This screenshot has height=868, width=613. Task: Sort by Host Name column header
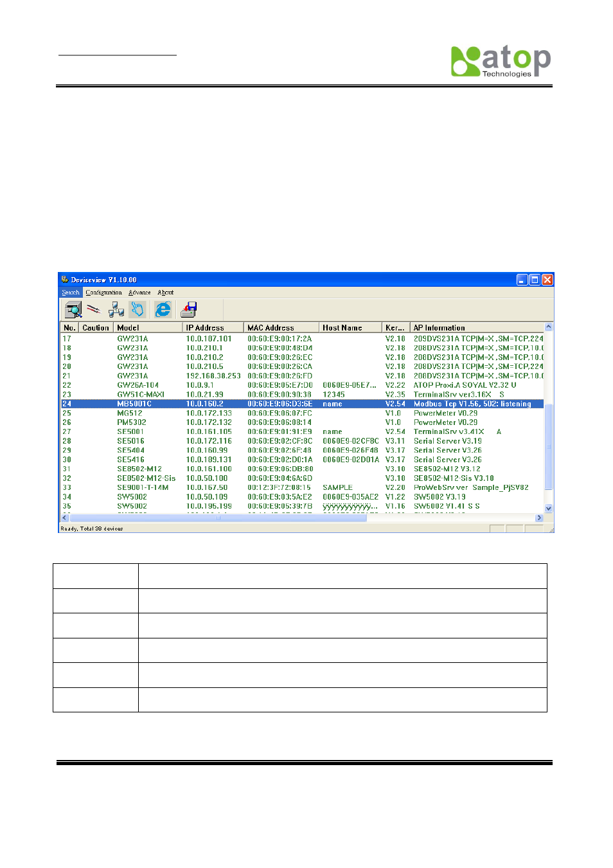pyautogui.click(x=351, y=328)
